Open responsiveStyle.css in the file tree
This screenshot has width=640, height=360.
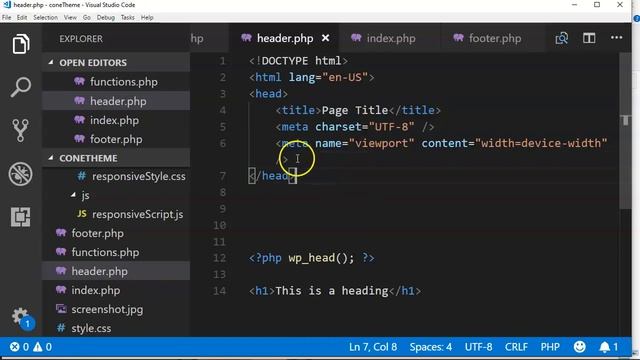(x=116, y=176)
